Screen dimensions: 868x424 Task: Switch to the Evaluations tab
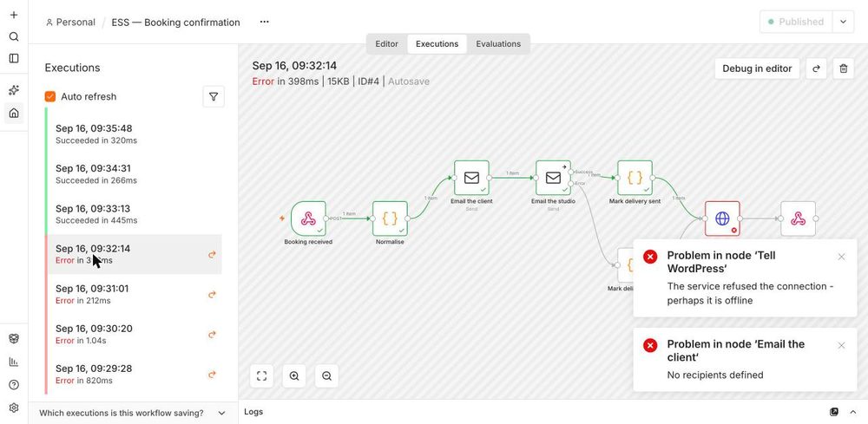click(x=498, y=43)
